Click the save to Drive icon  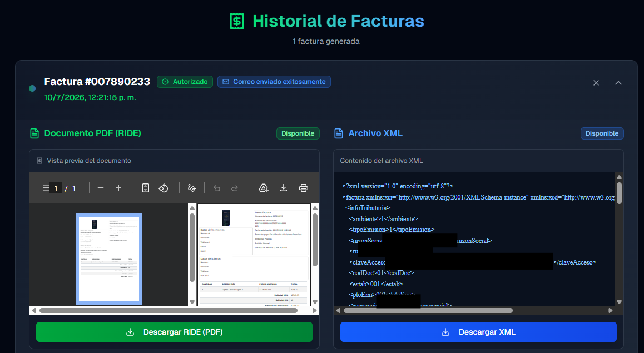pos(264,188)
